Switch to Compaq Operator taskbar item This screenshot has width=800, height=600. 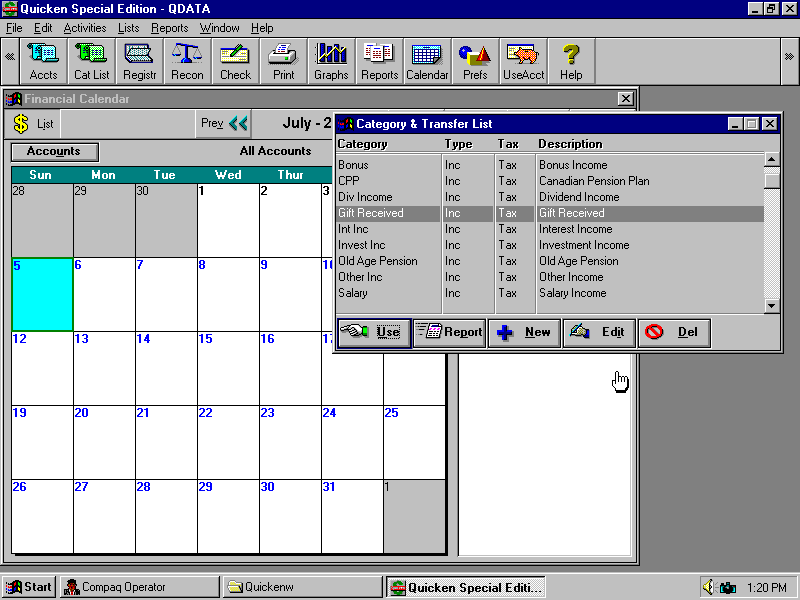139,587
